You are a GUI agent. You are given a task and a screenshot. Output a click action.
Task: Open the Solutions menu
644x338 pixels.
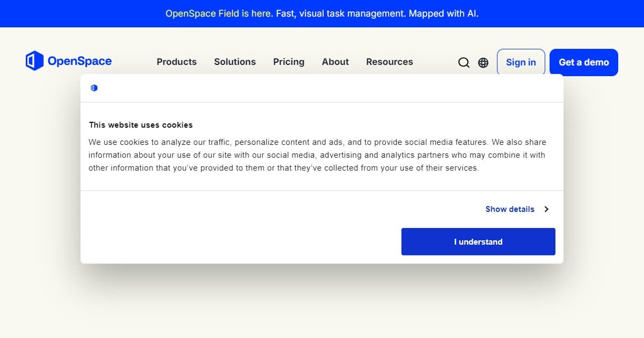tap(235, 62)
